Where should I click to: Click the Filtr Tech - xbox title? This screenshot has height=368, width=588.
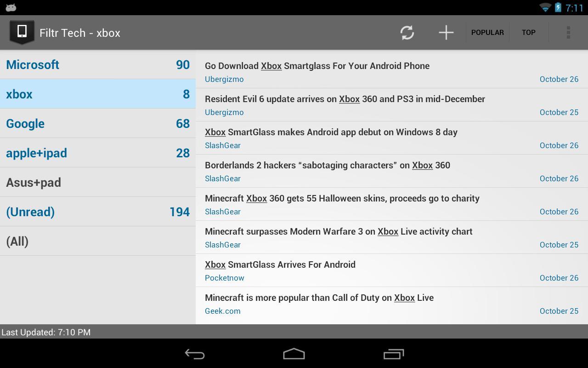pos(80,33)
